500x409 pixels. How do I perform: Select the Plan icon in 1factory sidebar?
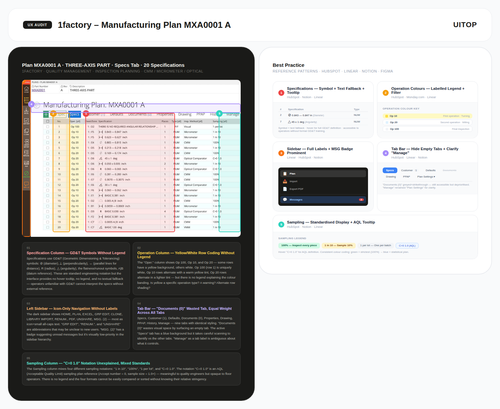coord(26,100)
